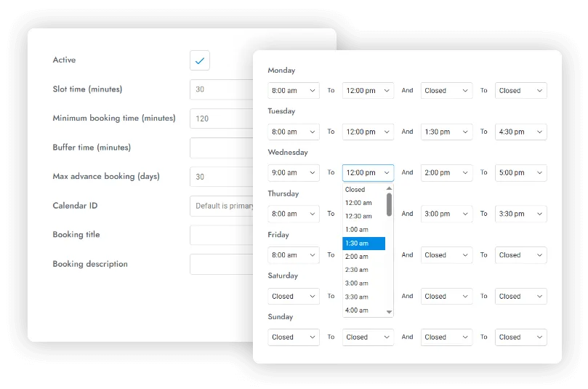This screenshot has width=588, height=389.
Task: Click the dropdown list scroll down arrow
Action: point(390,312)
